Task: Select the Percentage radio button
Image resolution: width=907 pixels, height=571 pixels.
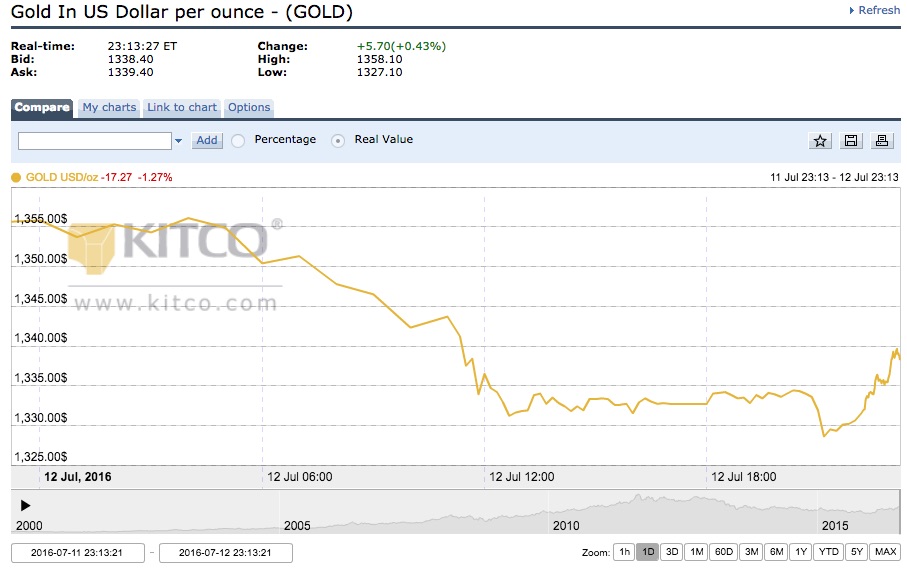Action: coord(238,141)
